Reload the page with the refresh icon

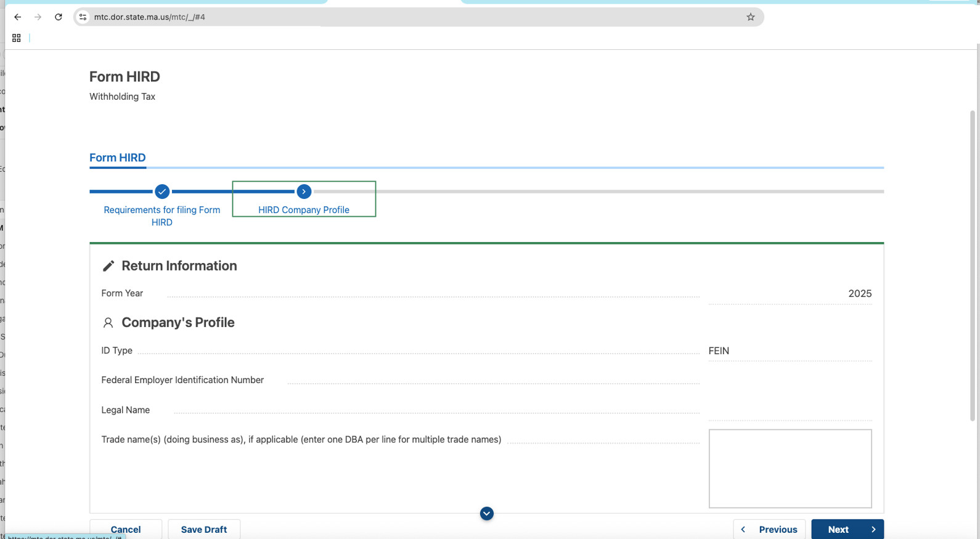59,17
